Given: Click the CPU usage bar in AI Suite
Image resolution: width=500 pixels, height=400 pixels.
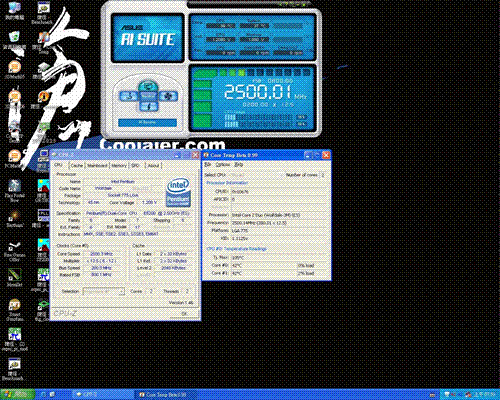Looking at the screenshot, I should [260, 117].
